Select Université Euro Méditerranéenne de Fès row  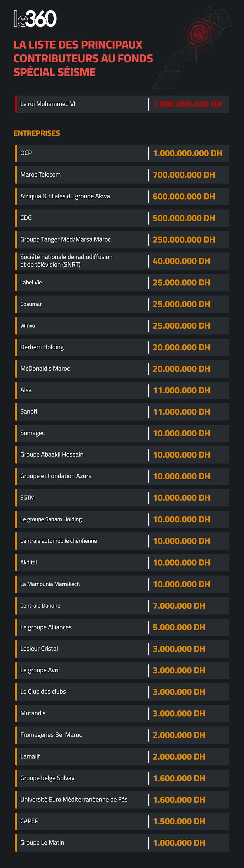pyautogui.click(x=122, y=800)
